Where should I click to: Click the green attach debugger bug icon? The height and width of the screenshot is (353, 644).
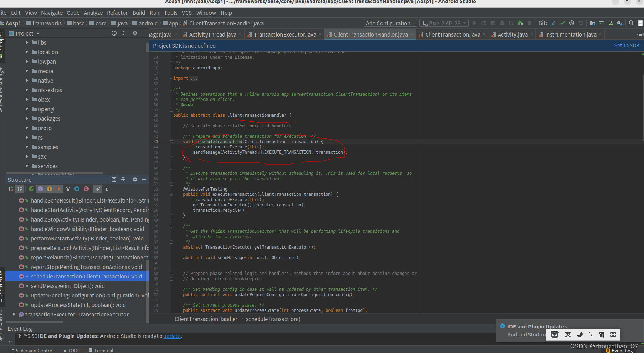click(x=521, y=23)
